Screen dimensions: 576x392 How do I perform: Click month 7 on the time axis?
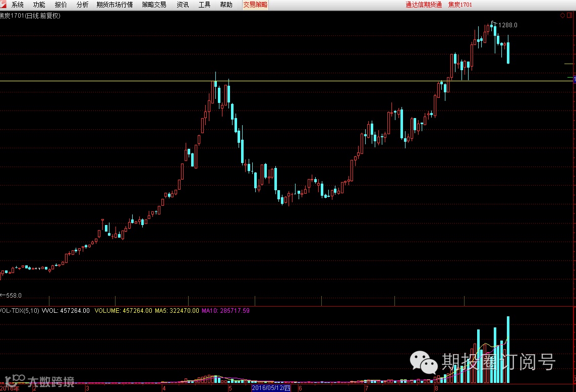point(367,388)
